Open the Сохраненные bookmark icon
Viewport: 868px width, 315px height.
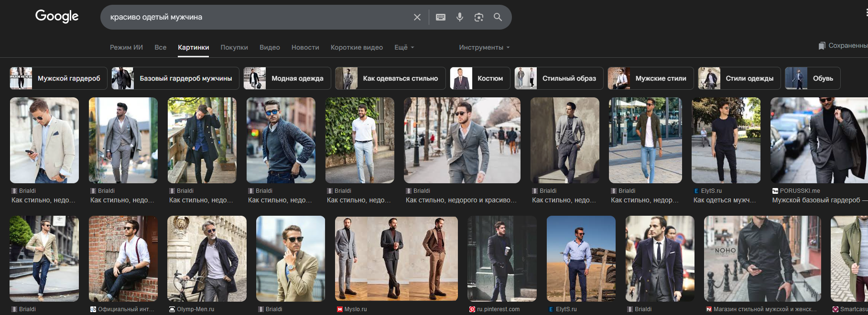(x=822, y=46)
